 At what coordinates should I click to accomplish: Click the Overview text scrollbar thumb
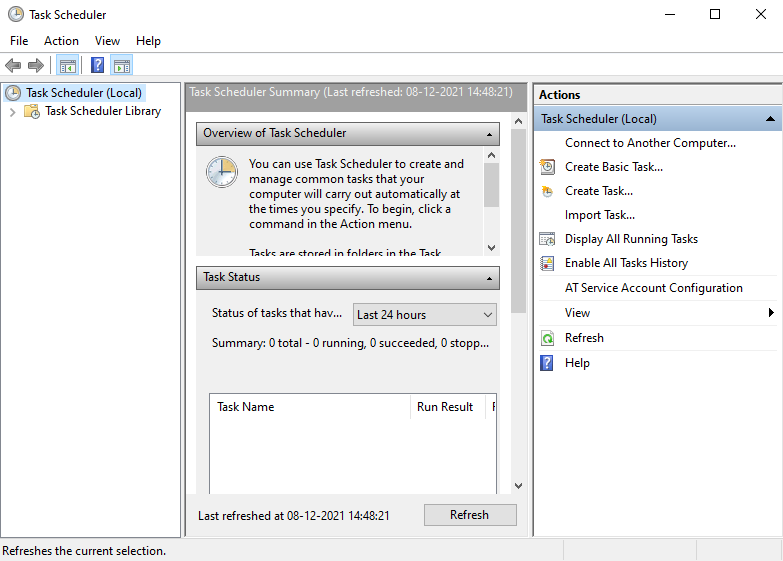click(x=491, y=185)
